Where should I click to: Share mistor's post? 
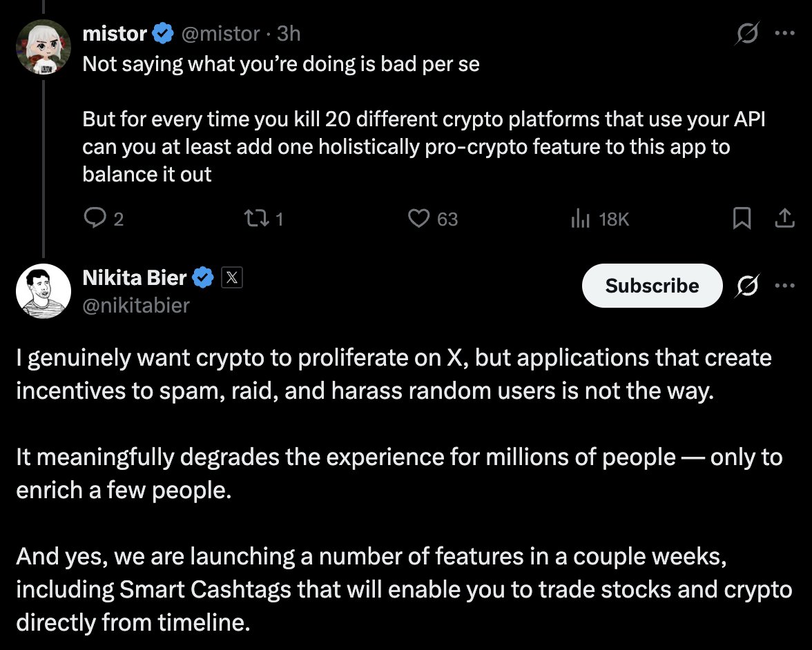pyautogui.click(x=784, y=219)
